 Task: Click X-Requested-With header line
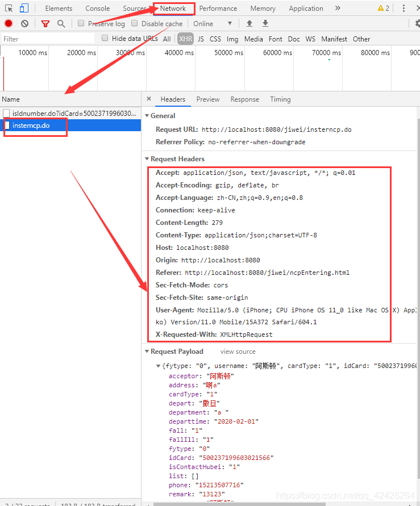click(x=214, y=334)
